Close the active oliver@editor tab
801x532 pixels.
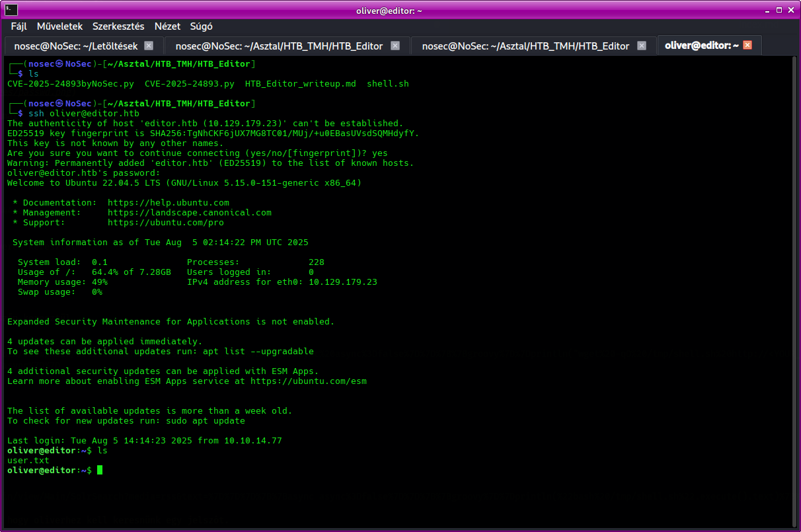747,46
